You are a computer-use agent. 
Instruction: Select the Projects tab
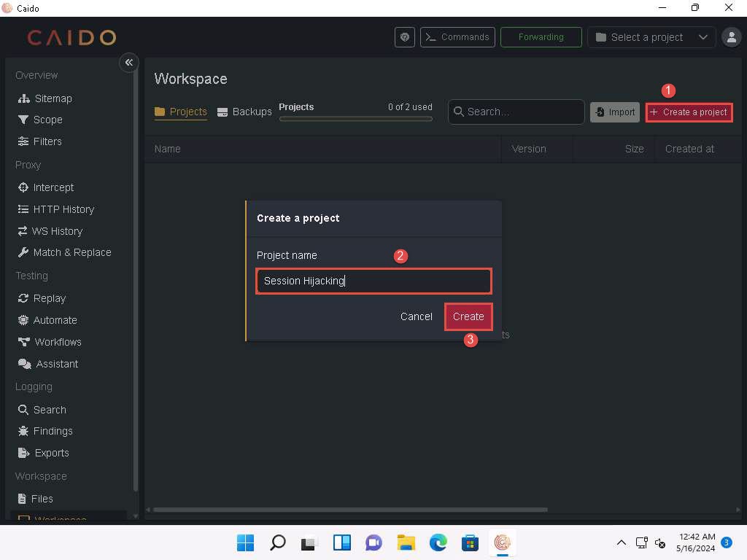[181, 112]
